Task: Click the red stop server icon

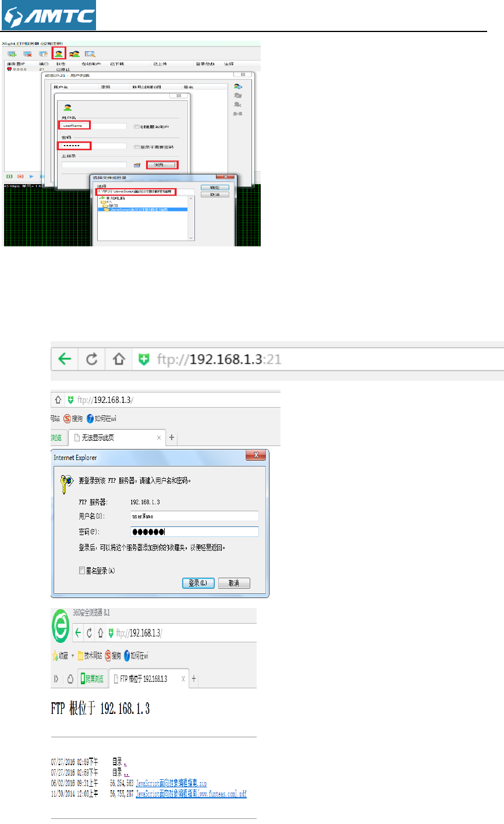Action: coord(20,176)
